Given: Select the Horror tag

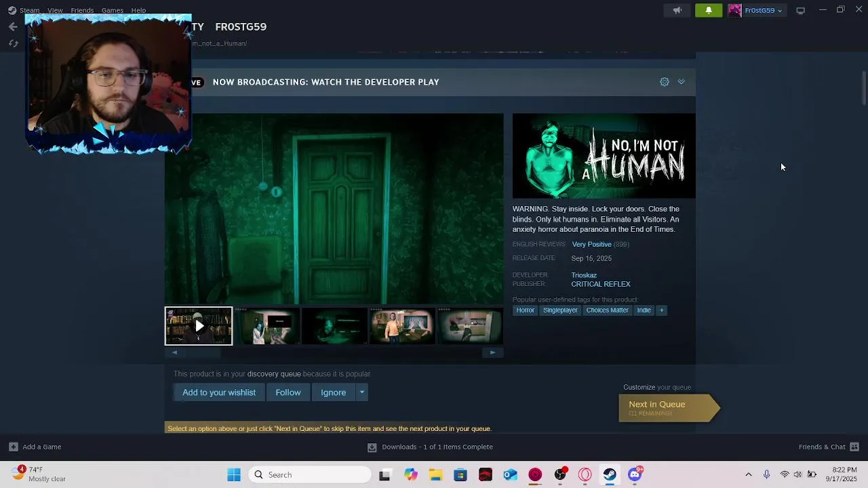Looking at the screenshot, I should pyautogui.click(x=526, y=310).
